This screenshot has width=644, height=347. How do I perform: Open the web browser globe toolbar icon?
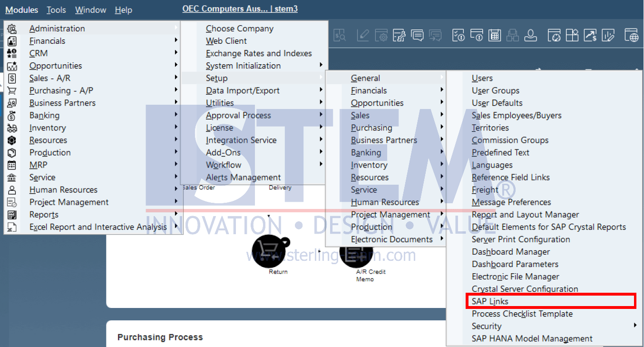pyautogui.click(x=632, y=35)
